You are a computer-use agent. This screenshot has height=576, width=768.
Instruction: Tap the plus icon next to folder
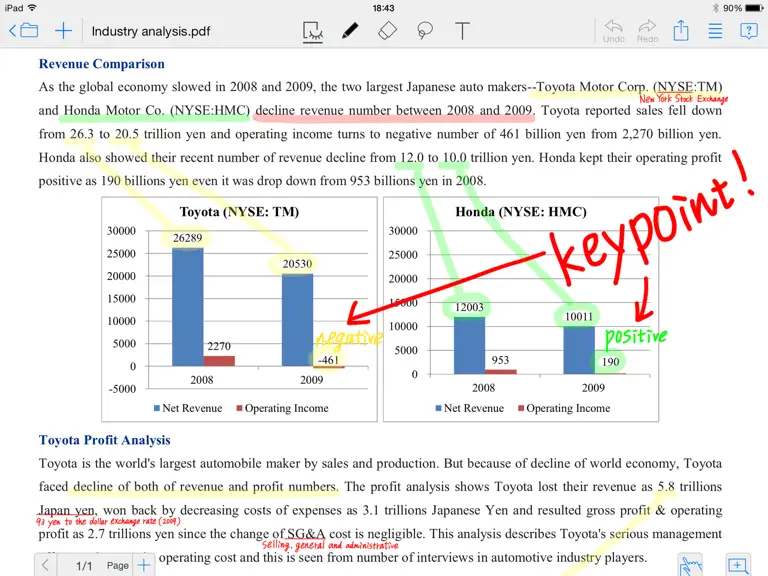(x=63, y=31)
